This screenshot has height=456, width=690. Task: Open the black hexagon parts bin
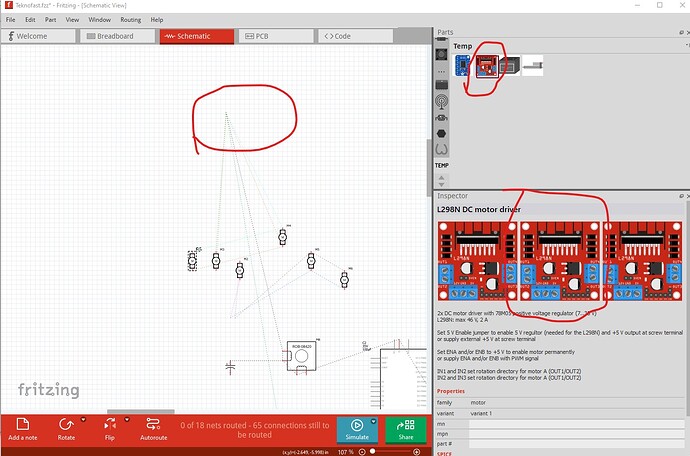[x=441, y=133]
